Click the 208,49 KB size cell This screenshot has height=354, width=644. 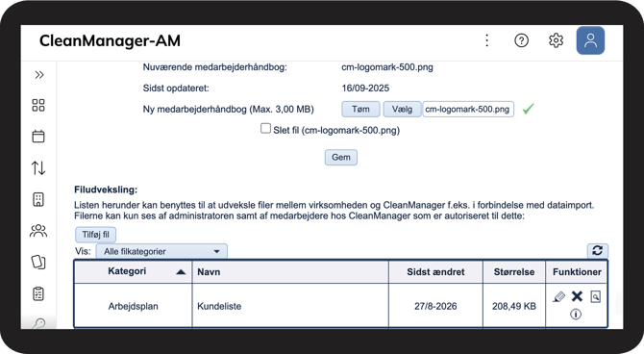514,306
